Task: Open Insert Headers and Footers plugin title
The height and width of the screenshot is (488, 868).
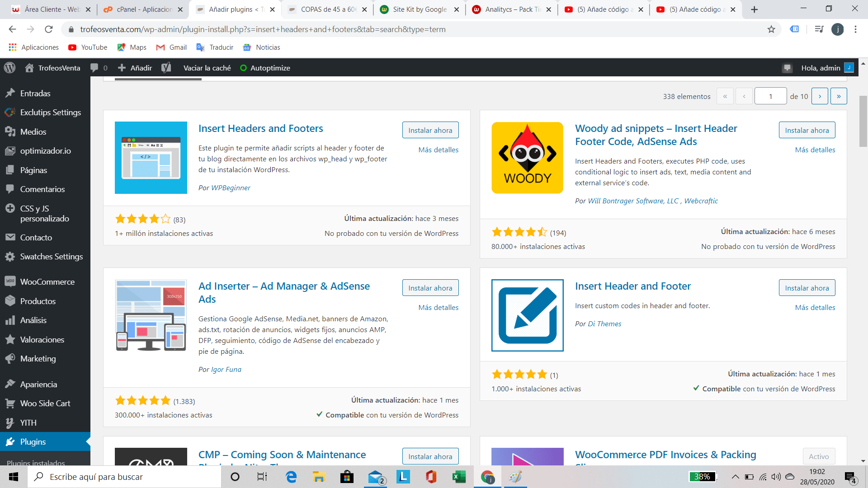Action: tap(260, 128)
